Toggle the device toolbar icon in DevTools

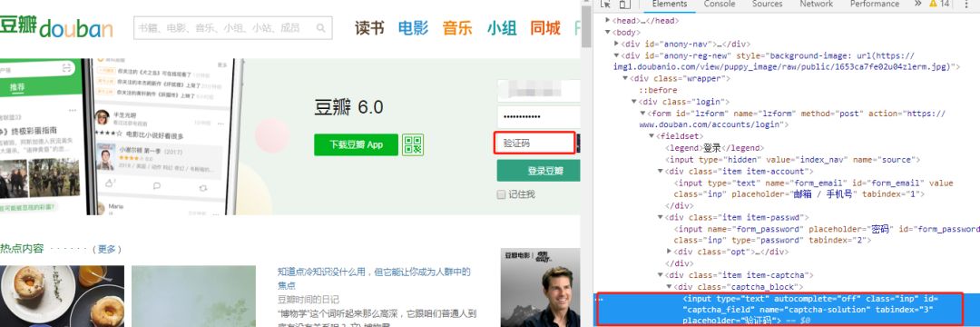click(624, 4)
